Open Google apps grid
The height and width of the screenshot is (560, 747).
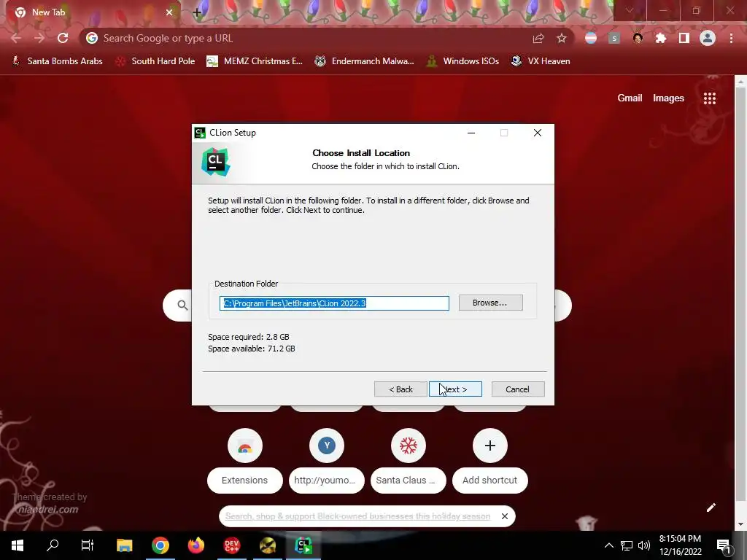[x=710, y=98]
